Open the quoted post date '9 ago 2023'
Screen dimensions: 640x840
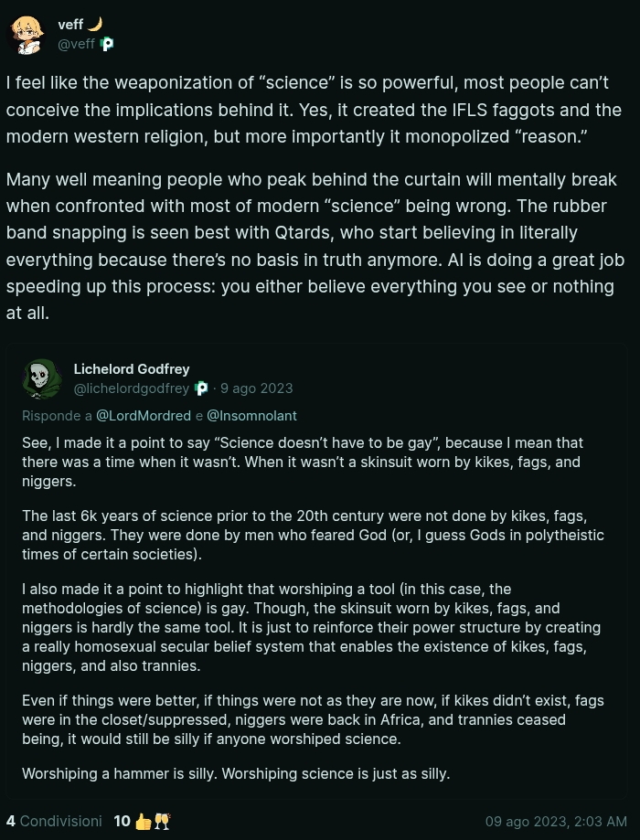[x=257, y=388]
